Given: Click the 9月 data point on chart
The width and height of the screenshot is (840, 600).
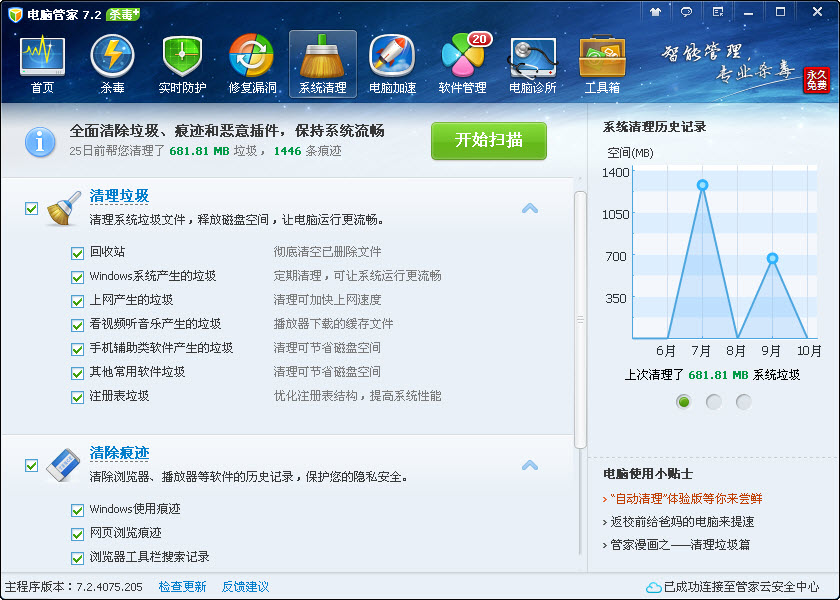Looking at the screenshot, I should pos(772,258).
